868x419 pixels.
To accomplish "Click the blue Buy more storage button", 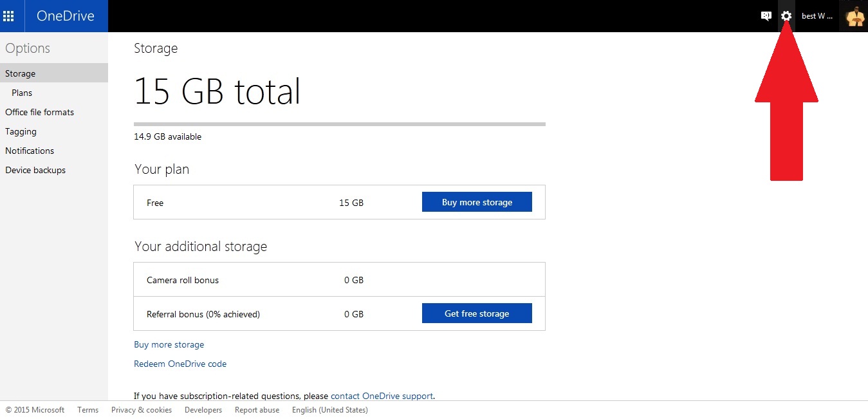I will pos(477,202).
